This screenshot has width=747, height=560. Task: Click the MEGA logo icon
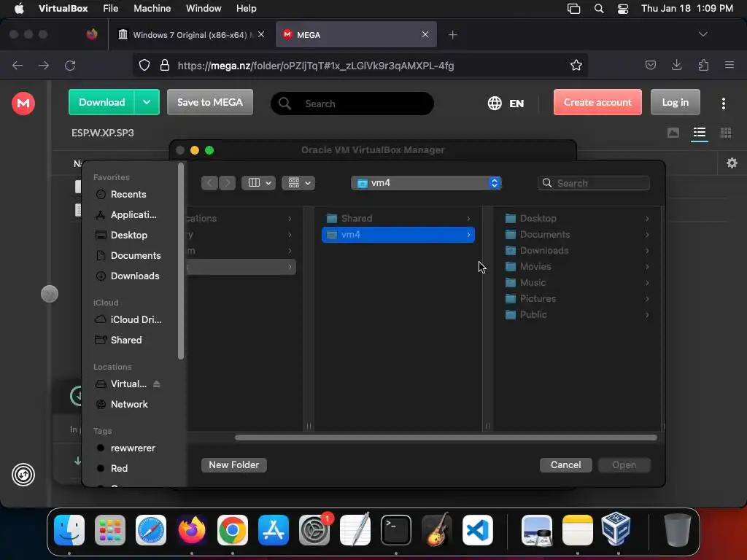coord(23,103)
